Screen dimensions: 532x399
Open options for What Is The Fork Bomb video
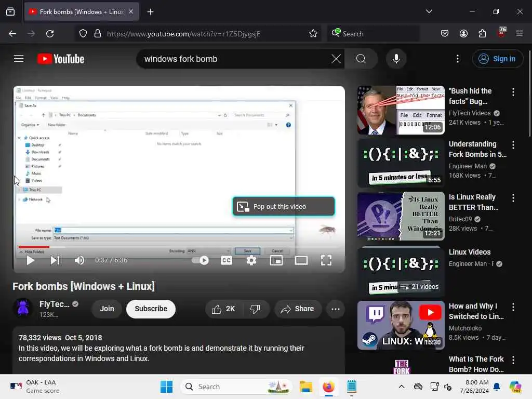point(513,360)
